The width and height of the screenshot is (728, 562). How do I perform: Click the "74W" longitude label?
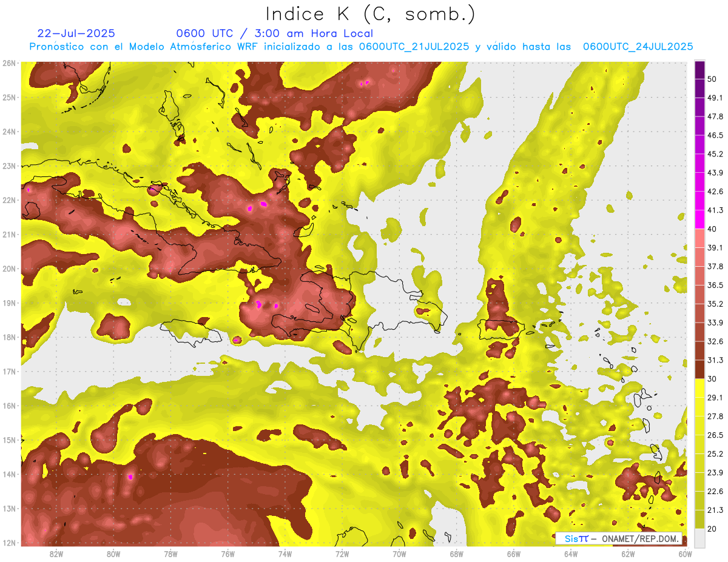(x=285, y=554)
